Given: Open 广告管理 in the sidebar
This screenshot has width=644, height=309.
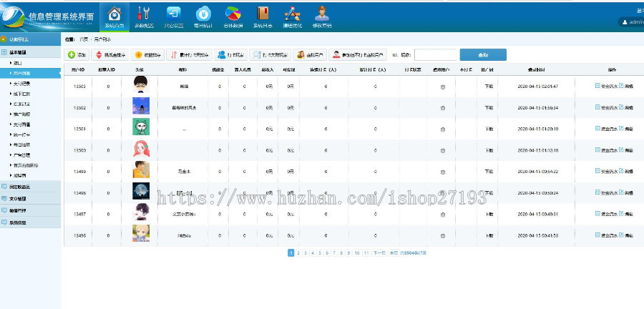Looking at the screenshot, I should click(21, 155).
